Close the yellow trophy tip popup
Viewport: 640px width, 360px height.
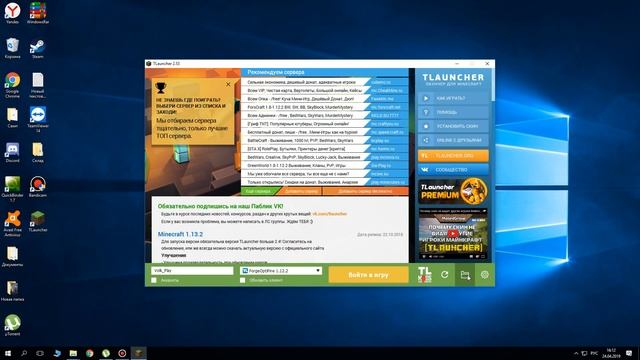pos(228,84)
